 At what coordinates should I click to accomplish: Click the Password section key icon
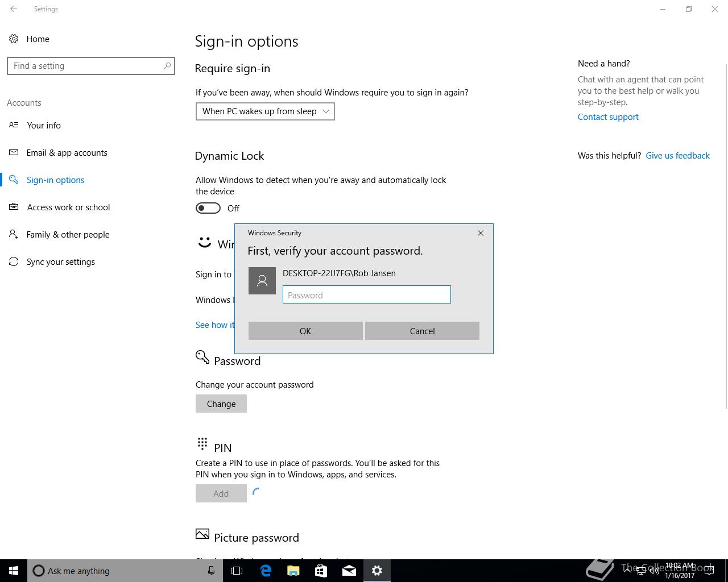pos(202,357)
